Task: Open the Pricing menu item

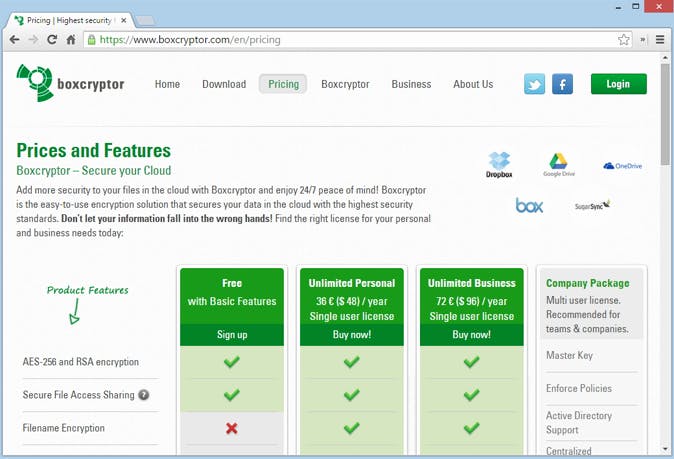Action: click(x=283, y=84)
